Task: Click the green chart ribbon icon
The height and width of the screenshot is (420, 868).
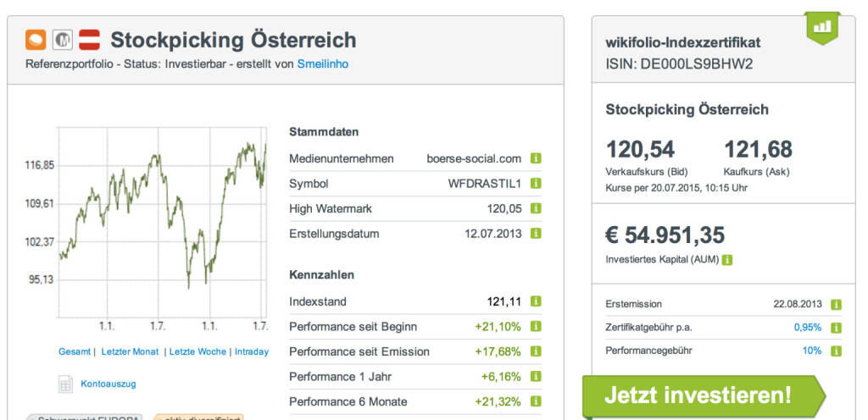Action: click(x=822, y=28)
